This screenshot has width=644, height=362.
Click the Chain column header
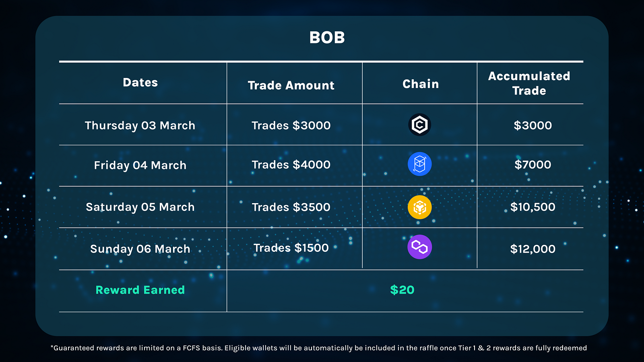[x=421, y=84]
